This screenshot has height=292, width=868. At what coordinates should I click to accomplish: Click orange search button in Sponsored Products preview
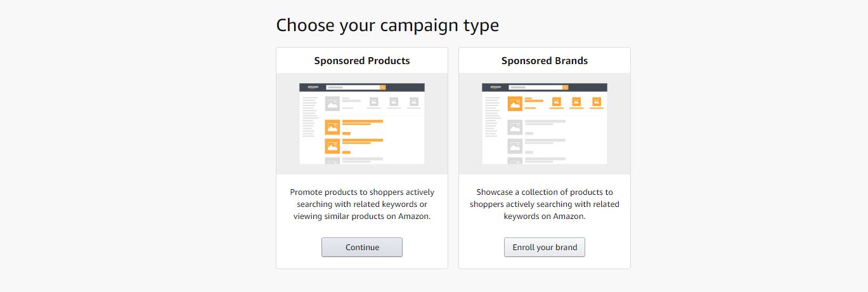pyautogui.click(x=382, y=87)
